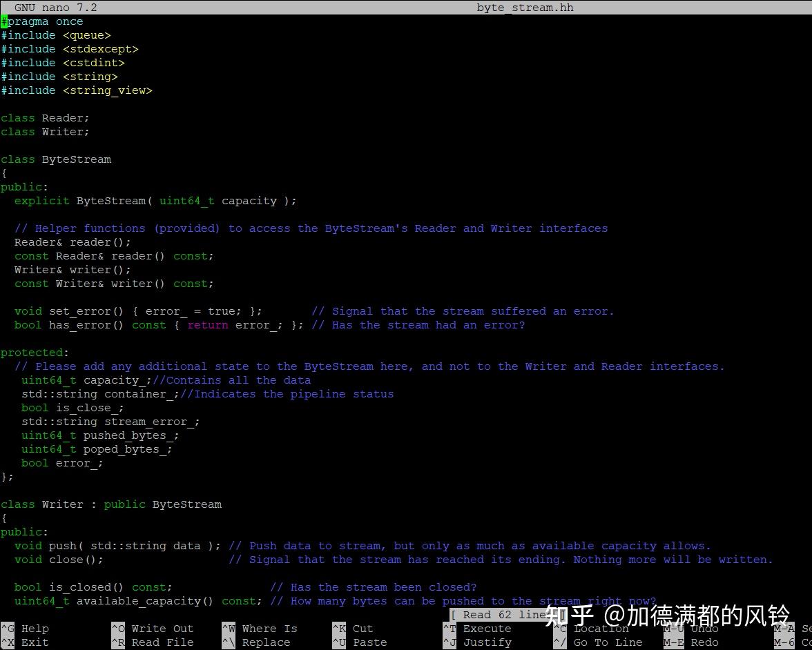812x650 pixels.
Task: Click the 'class Reader;' forward declaration
Action: [x=45, y=118]
